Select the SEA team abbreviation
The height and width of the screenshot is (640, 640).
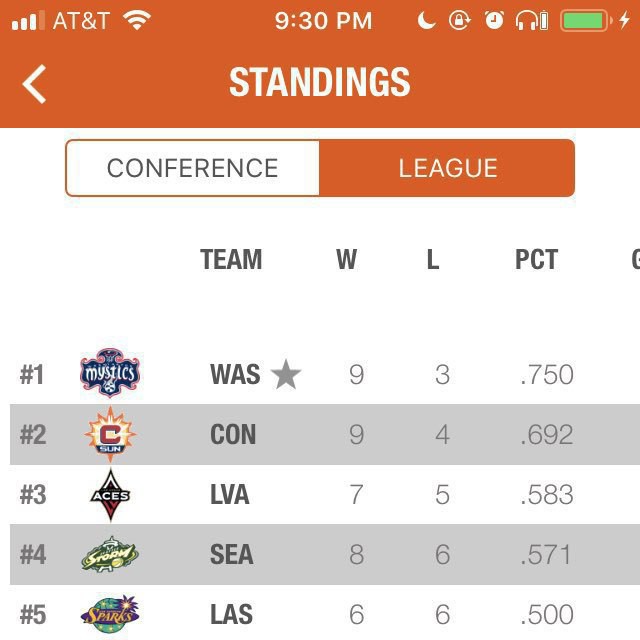pos(231,555)
